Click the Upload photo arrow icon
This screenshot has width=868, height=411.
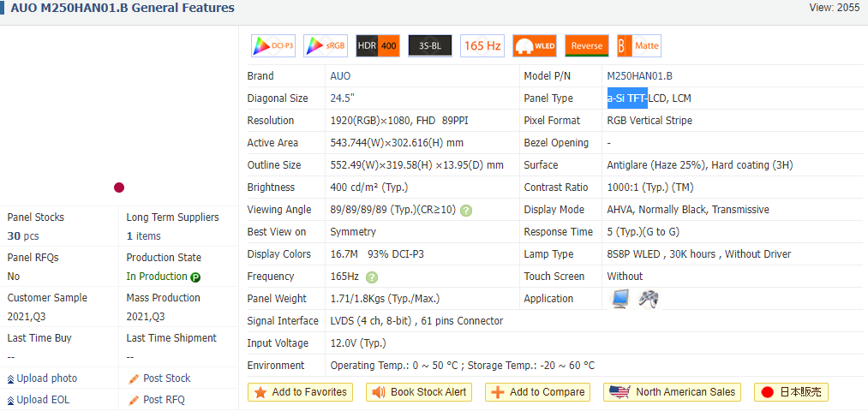pos(10,379)
